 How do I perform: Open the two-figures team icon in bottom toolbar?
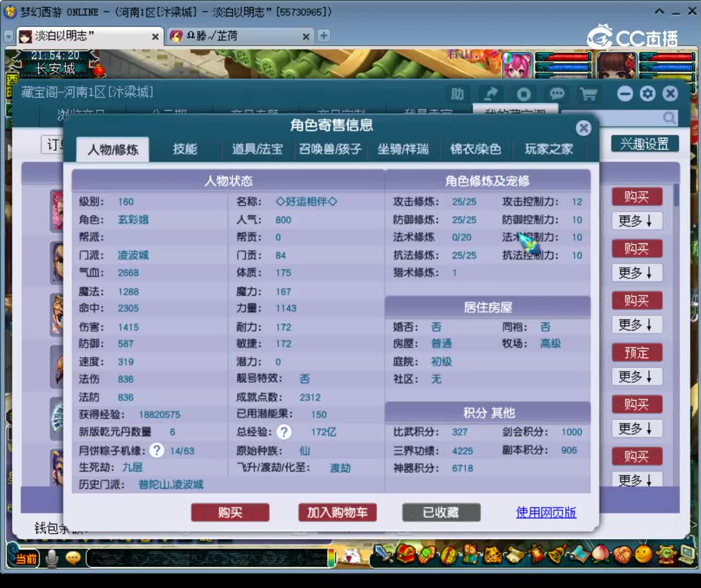pos(470,555)
